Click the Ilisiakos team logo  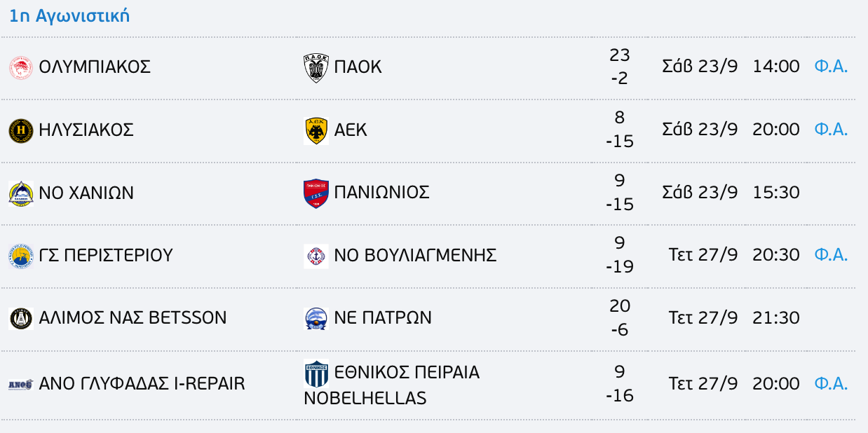pyautogui.click(x=20, y=130)
